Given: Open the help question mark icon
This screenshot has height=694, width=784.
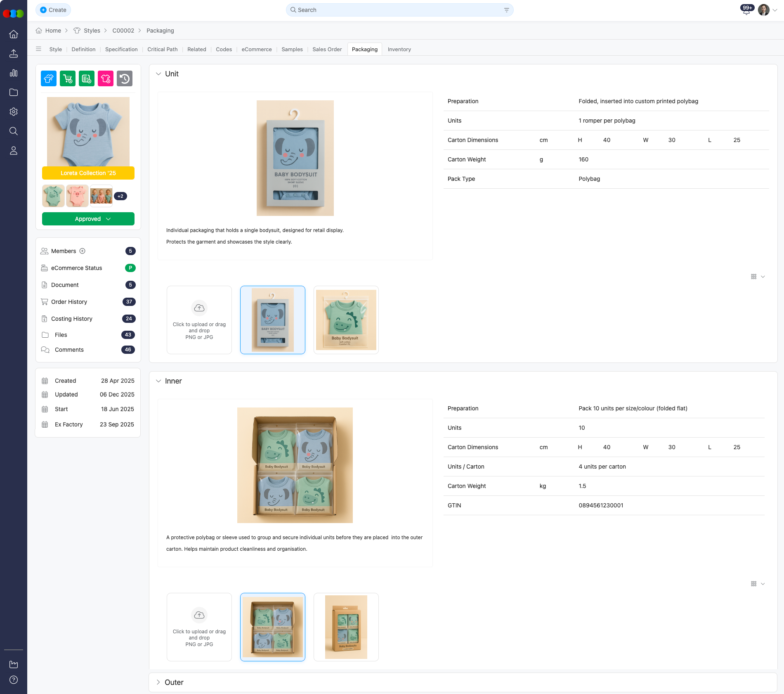Looking at the screenshot, I should coord(14,680).
